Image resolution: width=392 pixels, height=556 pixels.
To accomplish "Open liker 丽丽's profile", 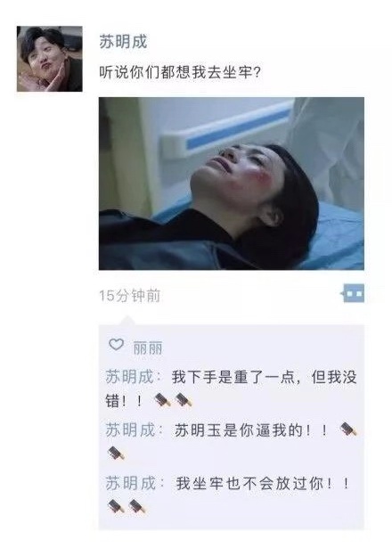I will coord(148,347).
